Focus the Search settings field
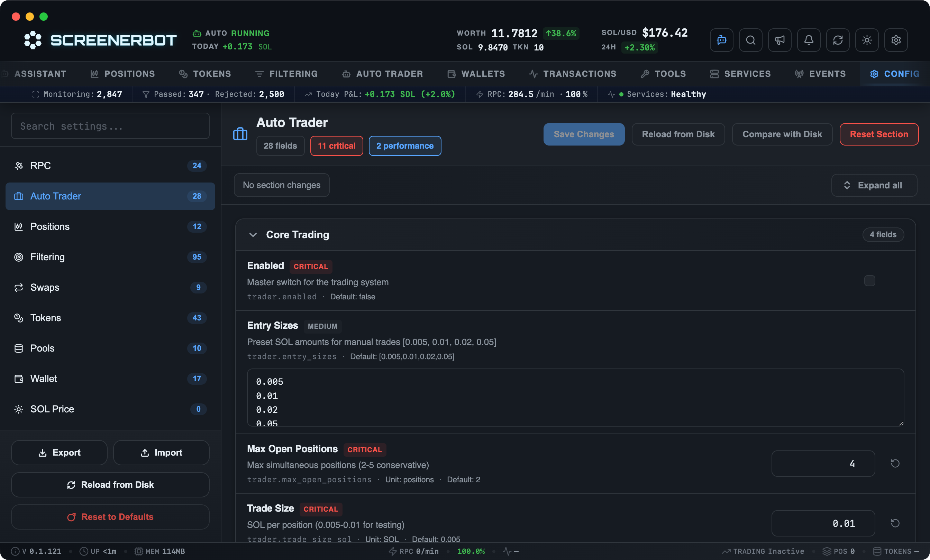930x560 pixels. pos(110,126)
